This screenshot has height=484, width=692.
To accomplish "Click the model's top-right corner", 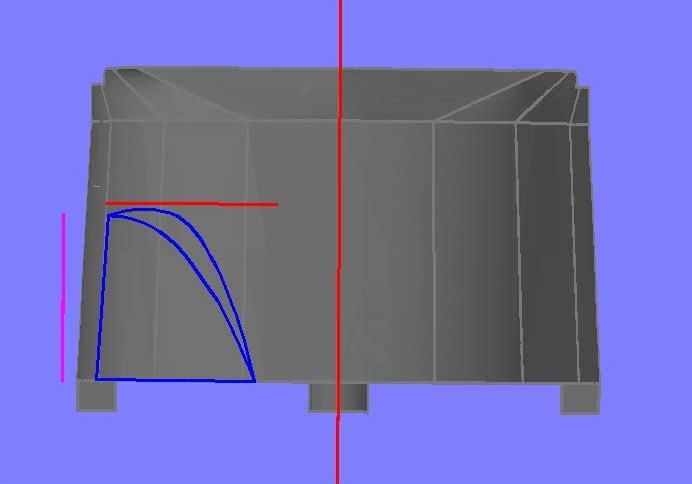I will point(570,73).
